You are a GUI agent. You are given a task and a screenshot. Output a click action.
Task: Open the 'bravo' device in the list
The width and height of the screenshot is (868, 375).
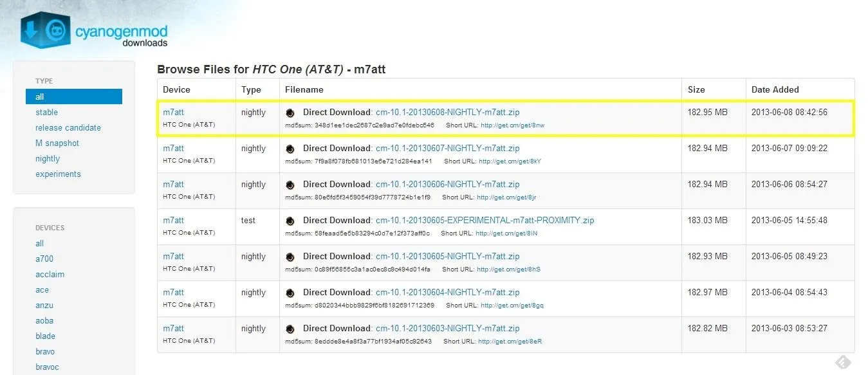coord(45,351)
